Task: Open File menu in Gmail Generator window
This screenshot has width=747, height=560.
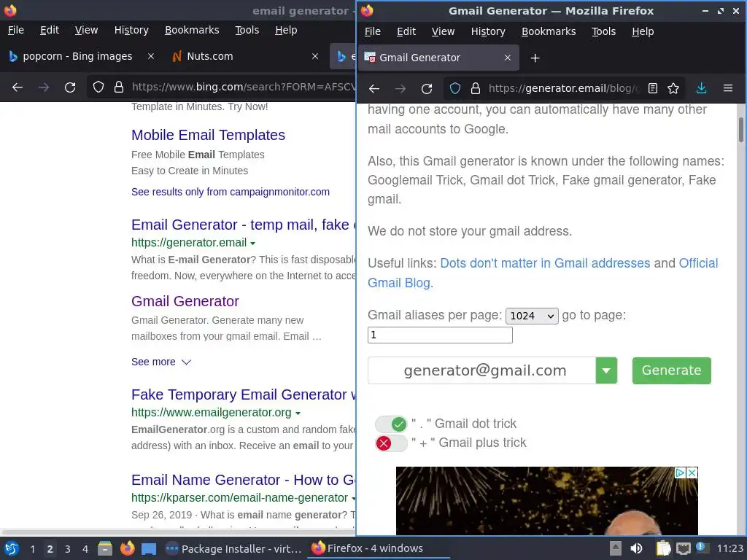Action: [x=373, y=31]
